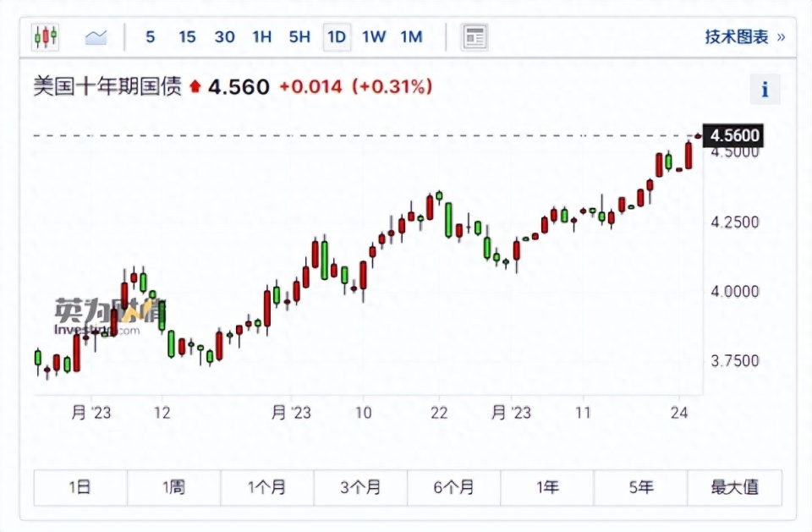Click the 4.5600 current price label
This screenshot has width=812, height=532.
click(x=733, y=135)
